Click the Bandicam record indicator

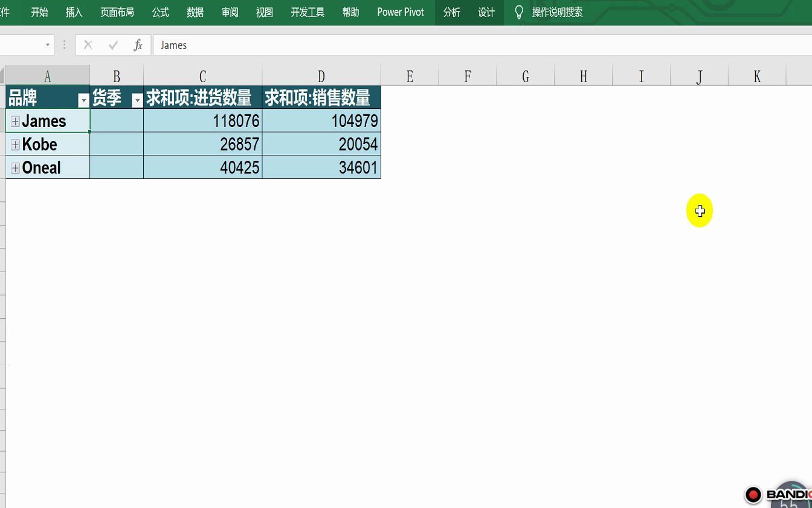tap(753, 495)
